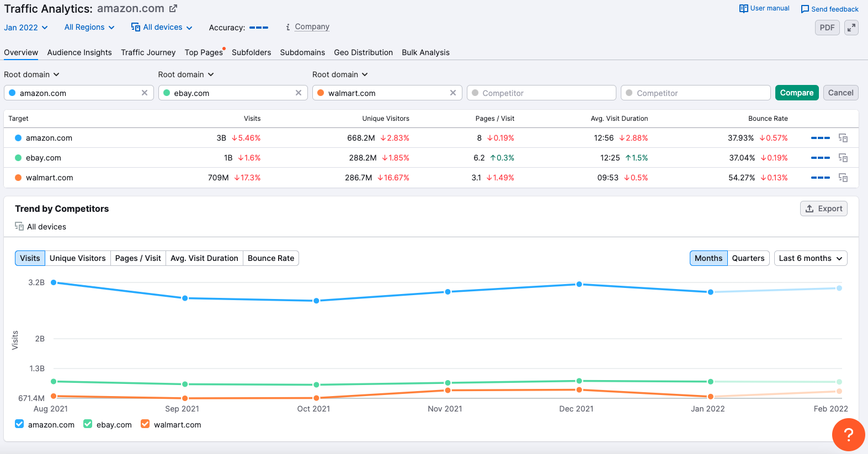The image size is (868, 454).
Task: Switch the chart to Quarters view
Action: (x=748, y=258)
